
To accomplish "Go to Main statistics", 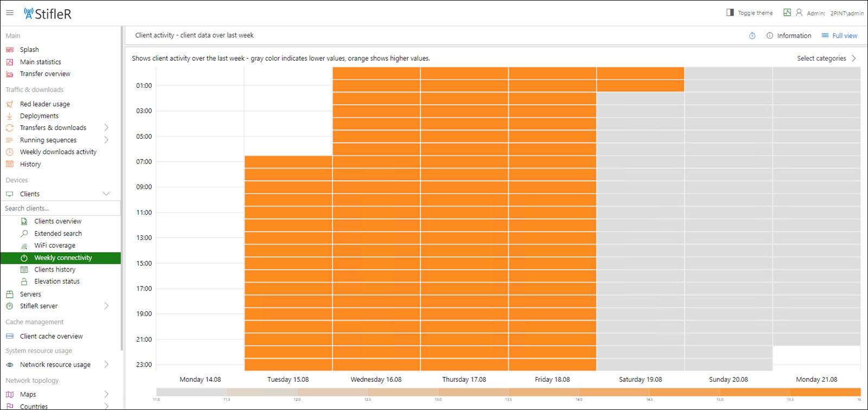I will (x=40, y=62).
